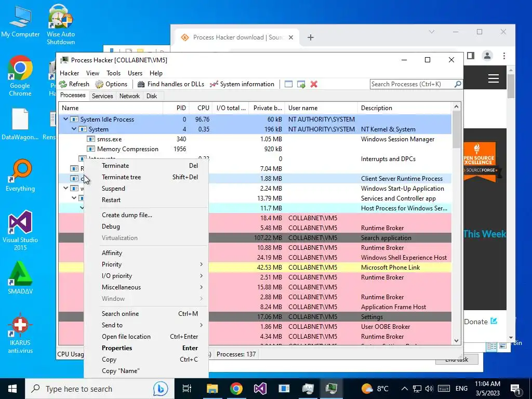532x399 pixels.
Task: Choose Open file location option
Action: pos(146,337)
